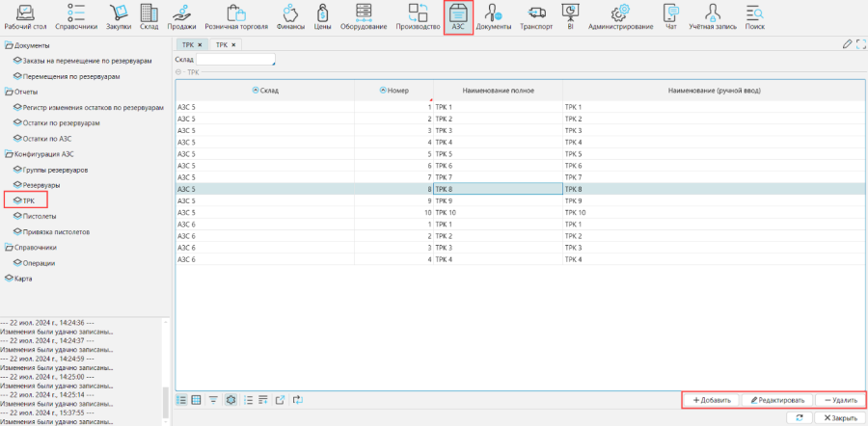The width and height of the screenshot is (868, 426).
Task: Toggle the table grid view button
Action: pyautogui.click(x=196, y=399)
